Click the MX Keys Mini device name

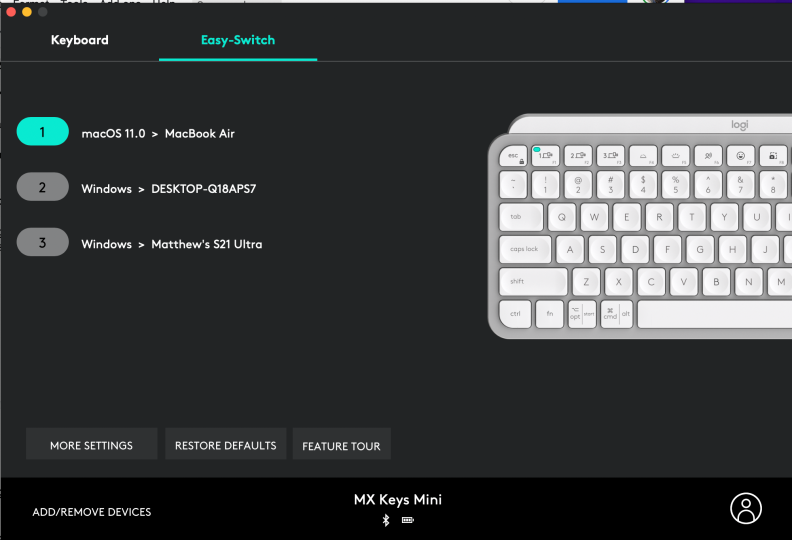point(398,500)
